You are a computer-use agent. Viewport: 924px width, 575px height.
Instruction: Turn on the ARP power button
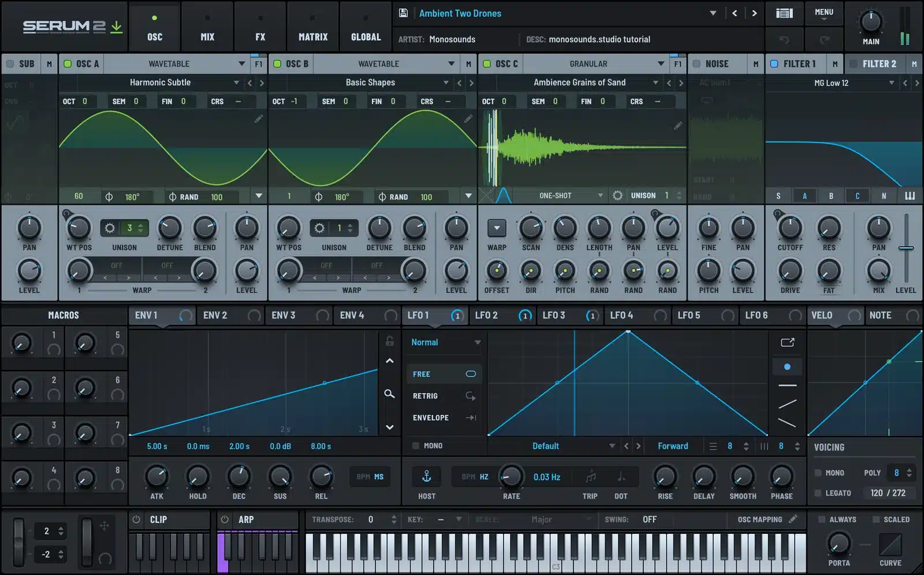pos(225,519)
